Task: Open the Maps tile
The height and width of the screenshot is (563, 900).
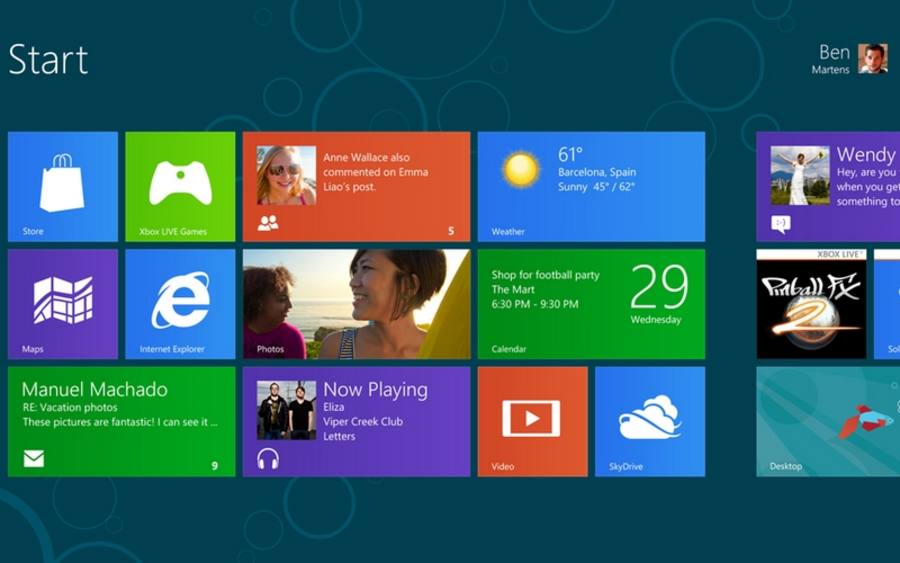Action: 63,304
